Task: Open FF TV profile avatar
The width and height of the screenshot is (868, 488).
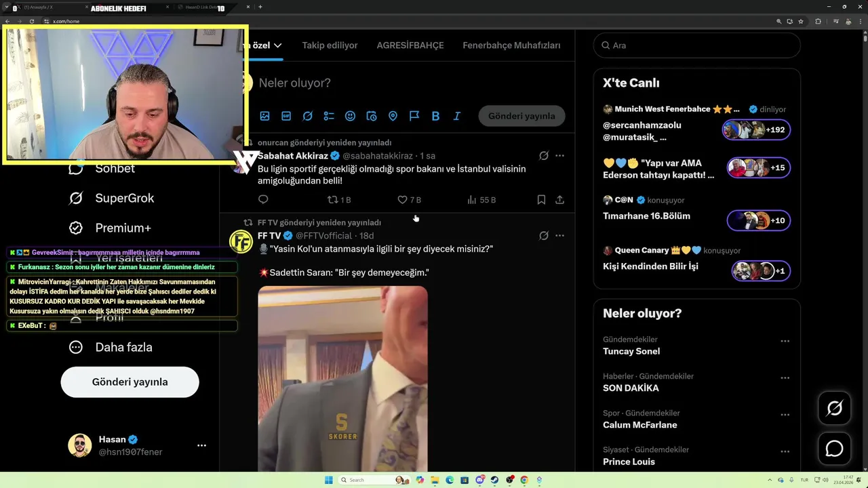Action: tap(241, 241)
